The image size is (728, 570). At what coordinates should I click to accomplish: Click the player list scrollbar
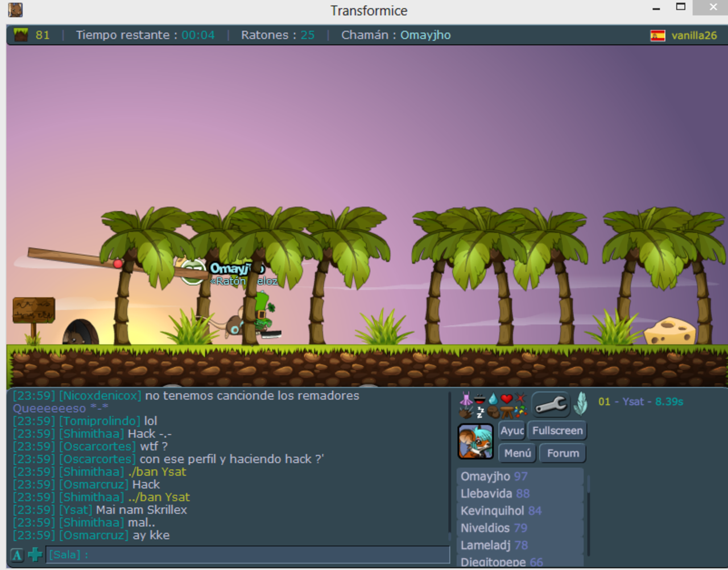(x=588, y=514)
